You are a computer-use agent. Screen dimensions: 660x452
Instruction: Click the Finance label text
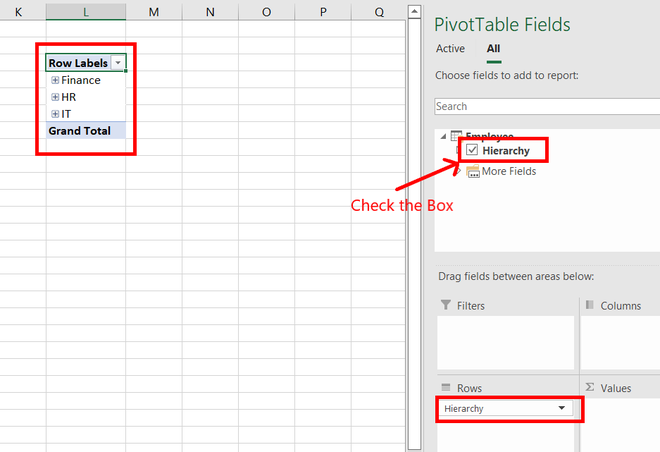click(x=81, y=80)
